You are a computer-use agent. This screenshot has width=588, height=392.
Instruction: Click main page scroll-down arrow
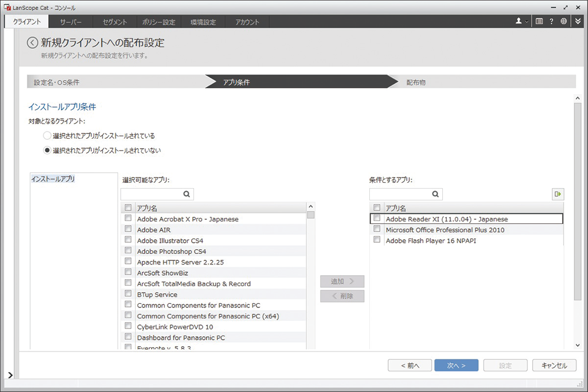(577, 345)
